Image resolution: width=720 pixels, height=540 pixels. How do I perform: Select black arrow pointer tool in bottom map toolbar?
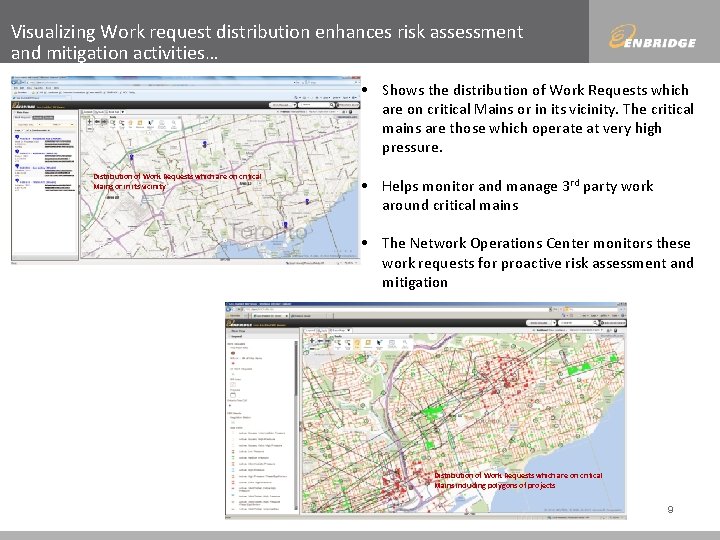click(379, 343)
